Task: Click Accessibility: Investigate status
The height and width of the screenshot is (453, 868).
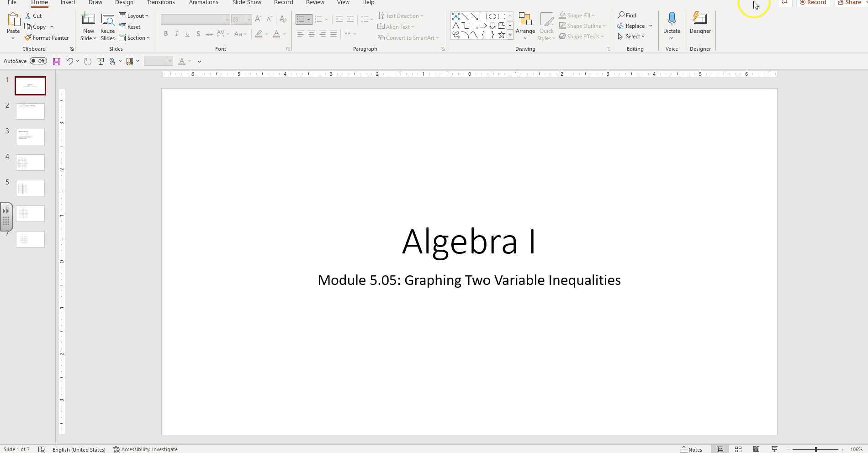Action: click(145, 449)
